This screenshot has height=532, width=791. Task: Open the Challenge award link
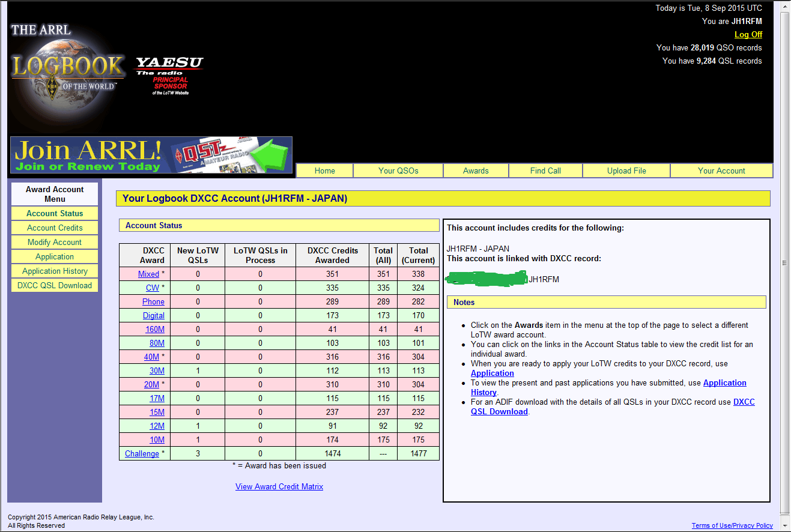[142, 453]
